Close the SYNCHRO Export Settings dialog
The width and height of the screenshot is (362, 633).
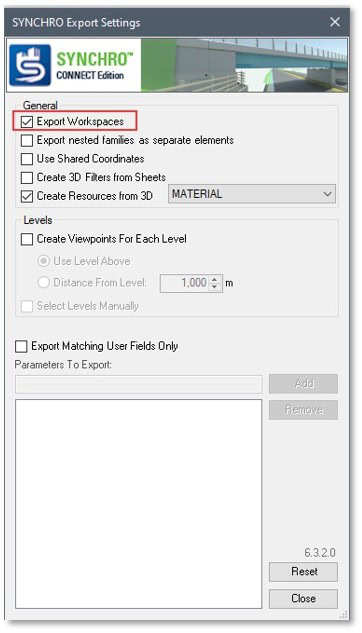(335, 22)
